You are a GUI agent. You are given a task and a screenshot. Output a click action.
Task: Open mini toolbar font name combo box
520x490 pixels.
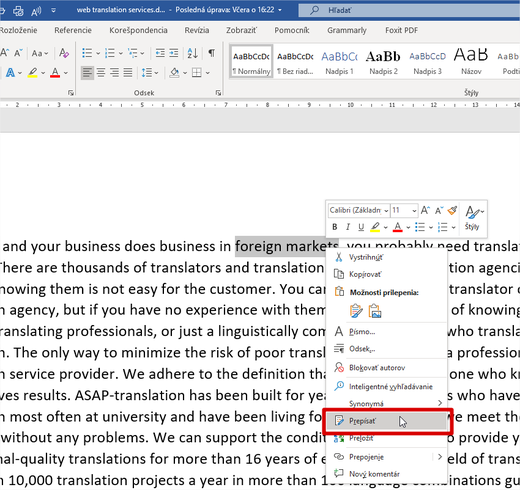pos(359,210)
